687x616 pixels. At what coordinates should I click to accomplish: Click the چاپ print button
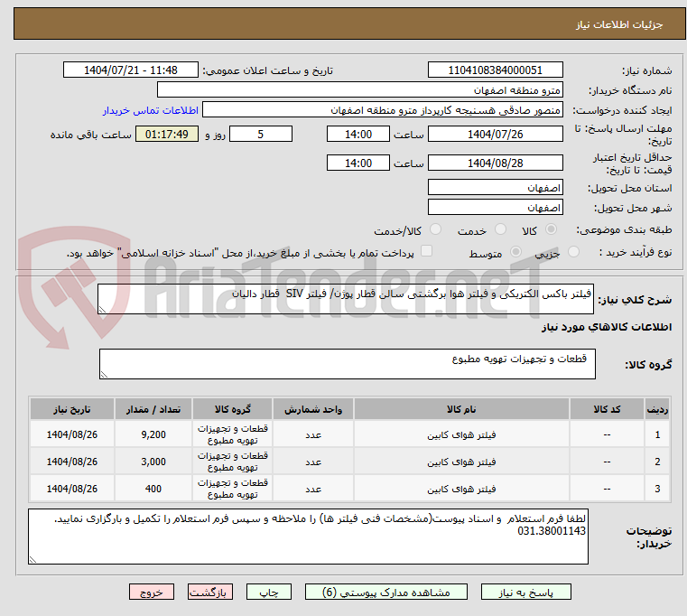pyautogui.click(x=269, y=593)
